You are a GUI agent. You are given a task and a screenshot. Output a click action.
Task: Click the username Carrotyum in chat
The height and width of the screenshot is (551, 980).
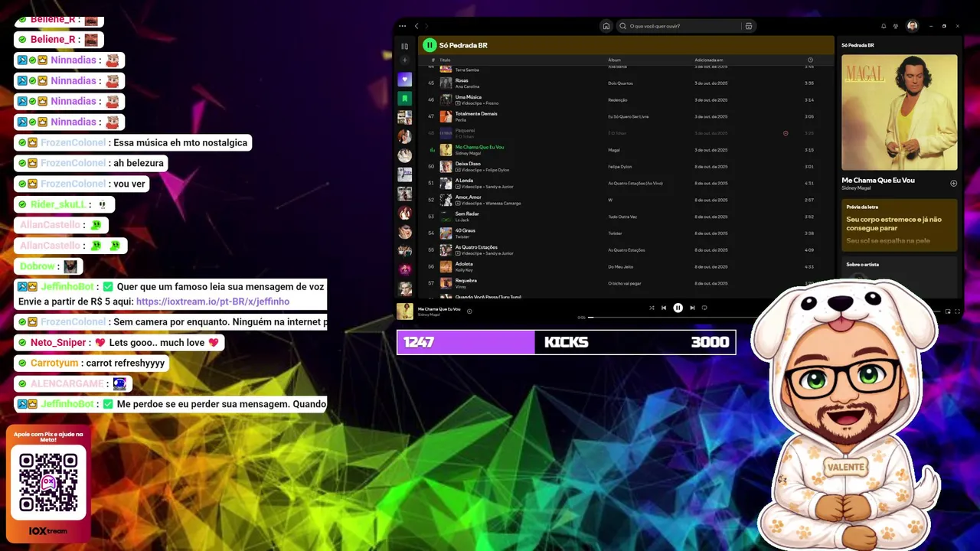pos(54,363)
